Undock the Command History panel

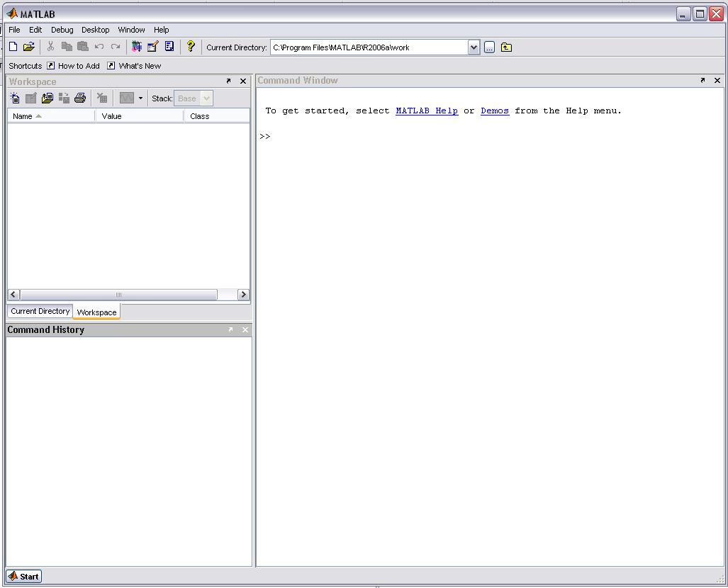[230, 329]
